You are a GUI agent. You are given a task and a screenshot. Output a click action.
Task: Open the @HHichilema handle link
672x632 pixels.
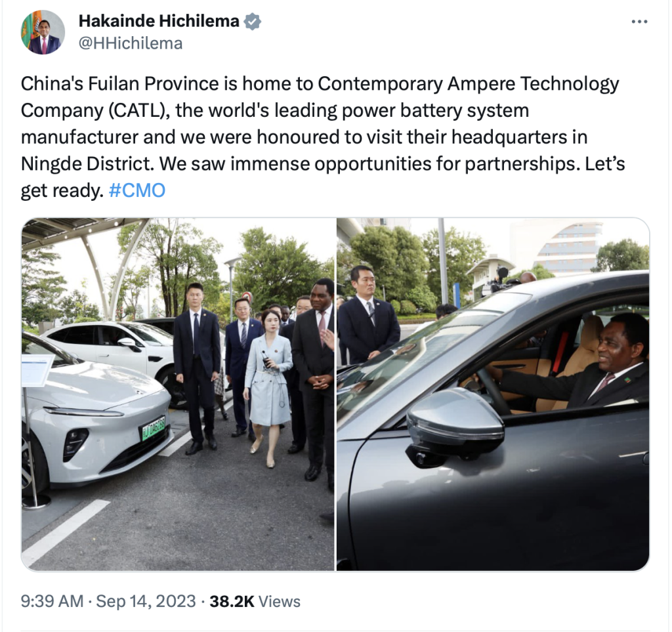point(131,43)
